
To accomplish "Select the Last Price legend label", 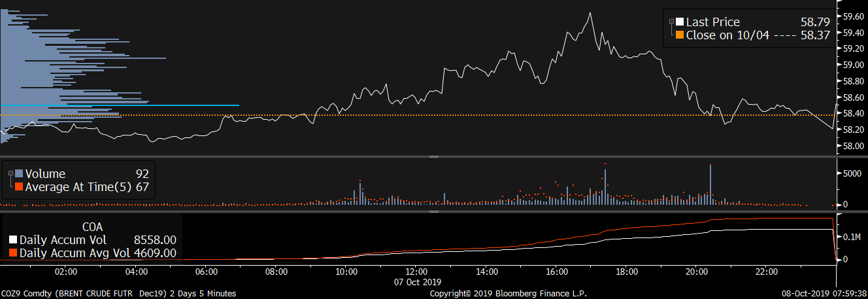I will (712, 22).
